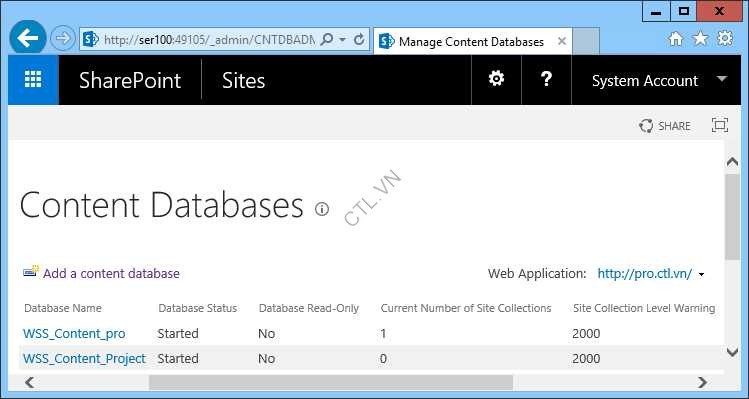Click site collection count 0
Viewport: 749px width, 399px height.
point(384,358)
